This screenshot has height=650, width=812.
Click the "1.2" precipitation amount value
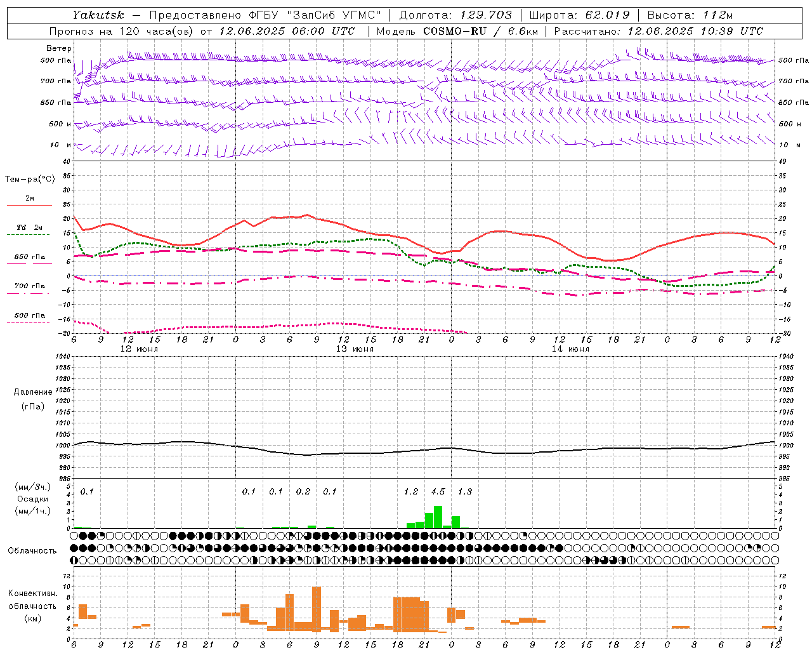[411, 491]
